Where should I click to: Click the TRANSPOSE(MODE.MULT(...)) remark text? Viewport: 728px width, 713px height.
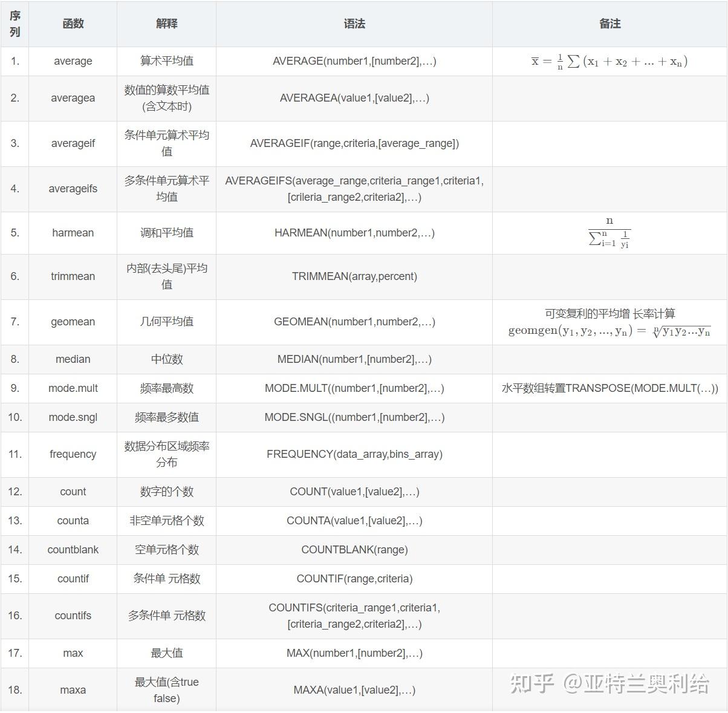(609, 388)
